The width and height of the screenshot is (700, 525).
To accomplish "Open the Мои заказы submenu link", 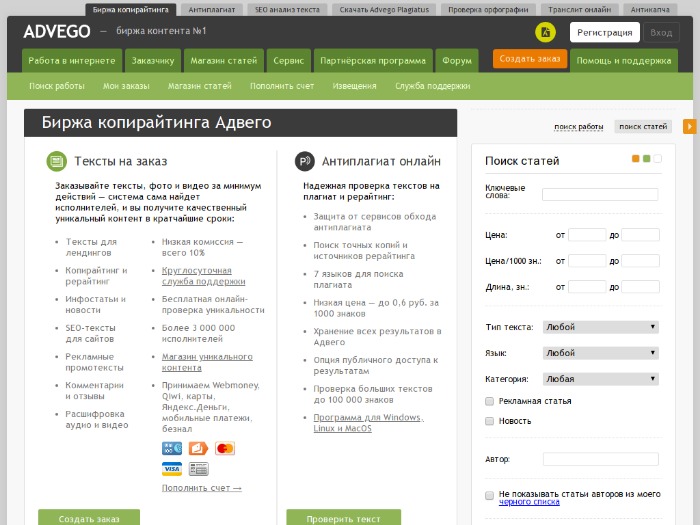I will (x=126, y=86).
